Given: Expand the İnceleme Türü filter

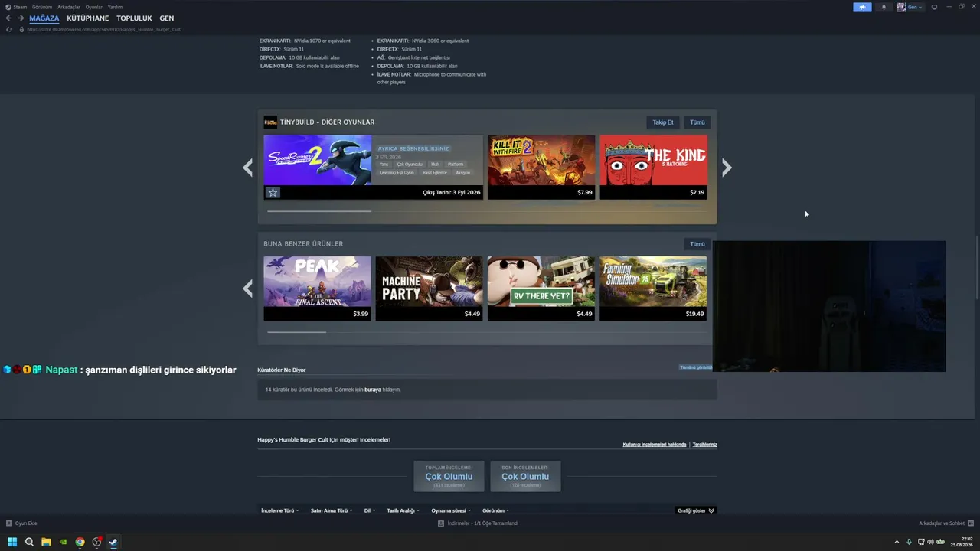Looking at the screenshot, I should pyautogui.click(x=279, y=510).
